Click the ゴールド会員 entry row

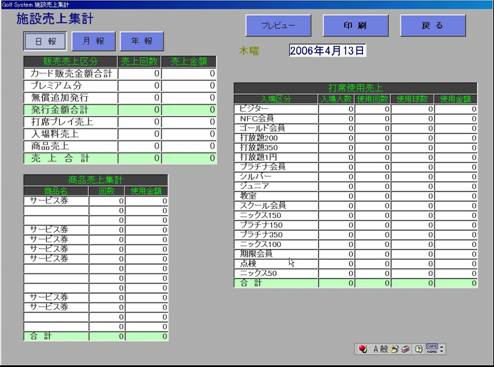click(355, 128)
